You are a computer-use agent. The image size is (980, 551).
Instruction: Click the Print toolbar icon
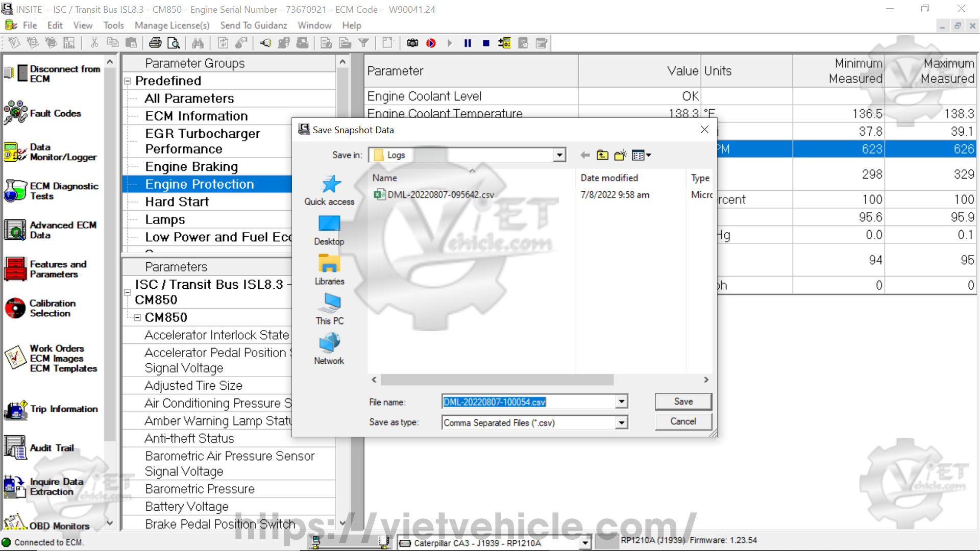(155, 43)
